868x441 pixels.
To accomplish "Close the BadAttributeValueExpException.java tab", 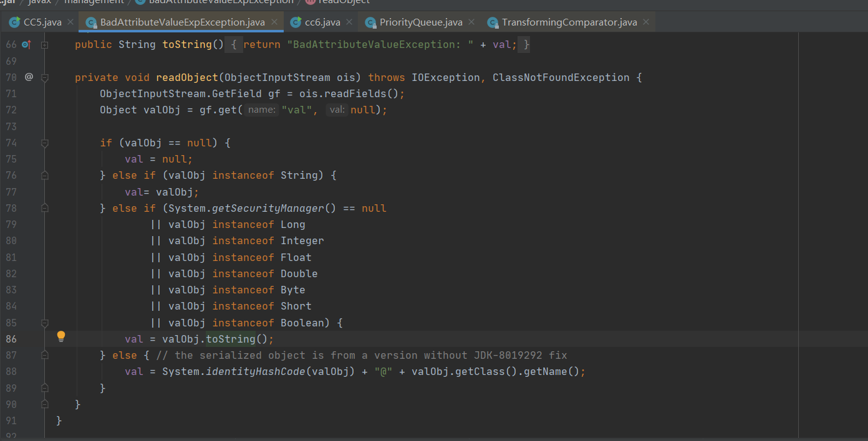I will point(274,22).
